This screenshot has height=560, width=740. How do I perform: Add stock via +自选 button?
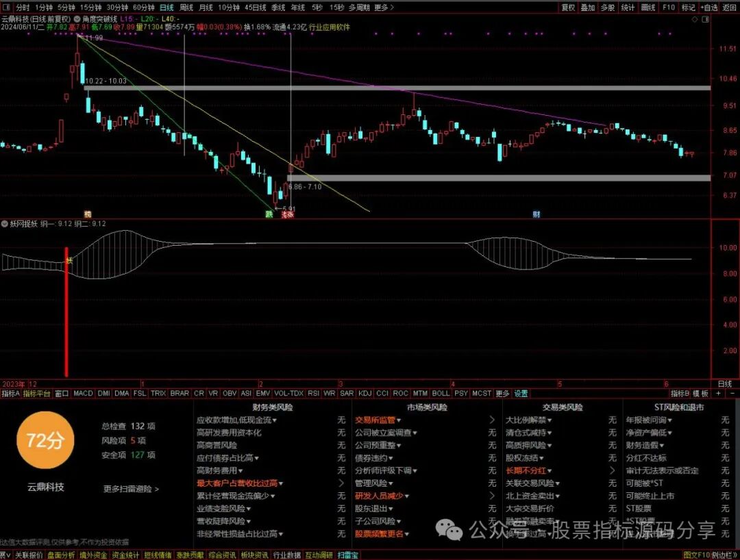[x=709, y=8]
